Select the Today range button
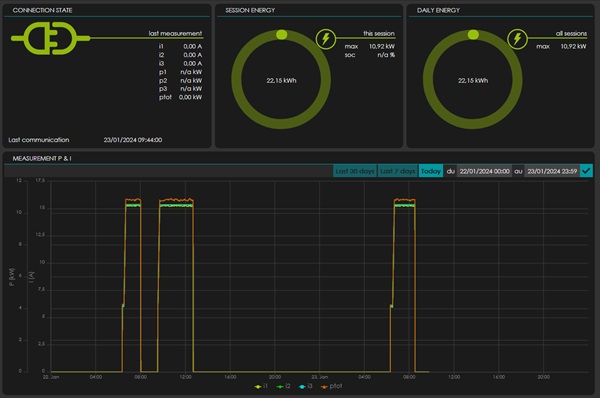The width and height of the screenshot is (600, 398). pyautogui.click(x=431, y=171)
